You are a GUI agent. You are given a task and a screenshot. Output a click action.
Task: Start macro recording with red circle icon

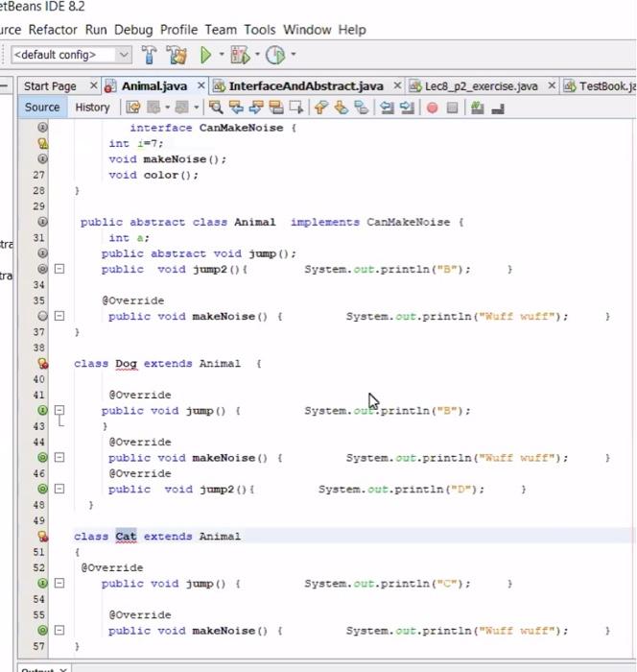[433, 108]
